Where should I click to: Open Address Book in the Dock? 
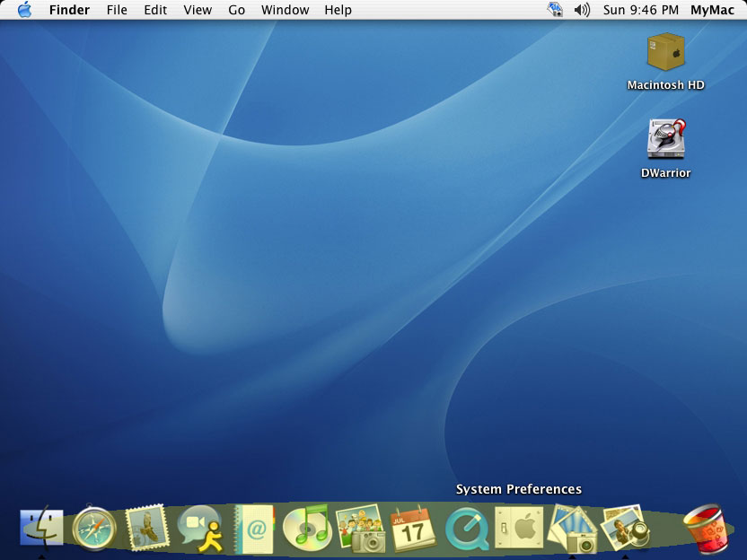tap(253, 528)
